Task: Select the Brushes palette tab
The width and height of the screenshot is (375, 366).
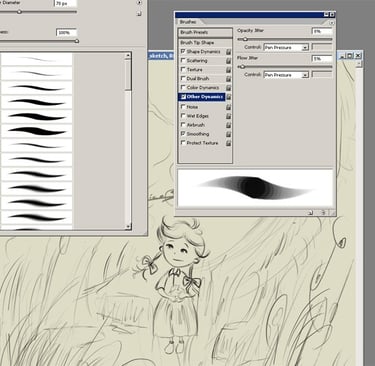Action: click(x=188, y=22)
